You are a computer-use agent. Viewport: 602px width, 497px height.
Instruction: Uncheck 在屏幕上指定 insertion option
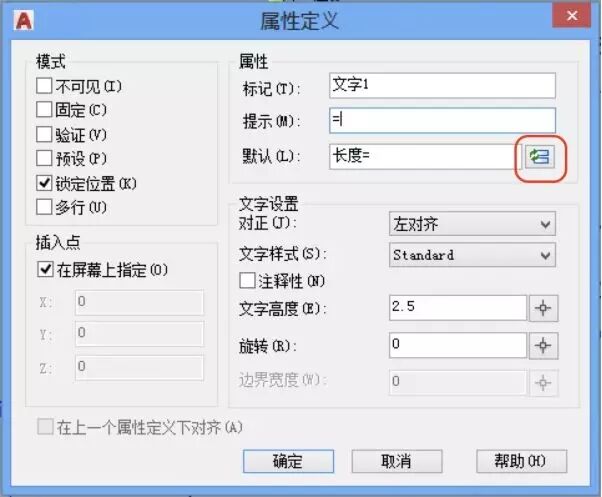(x=44, y=269)
